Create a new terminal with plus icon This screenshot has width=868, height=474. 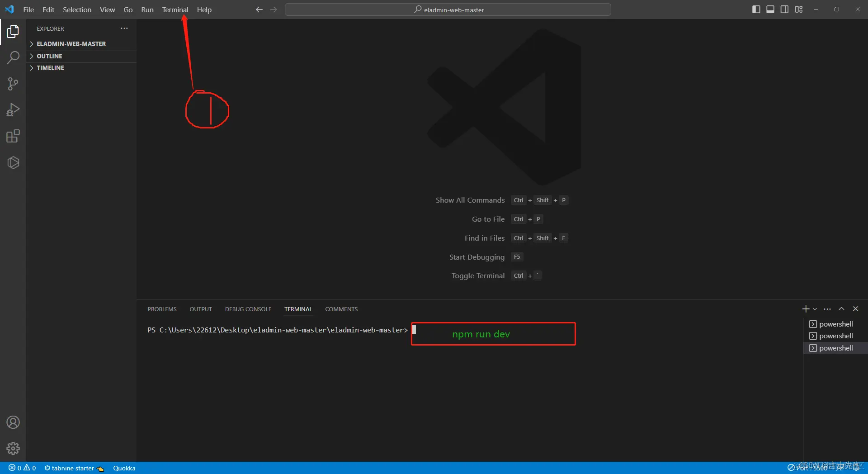(806, 309)
